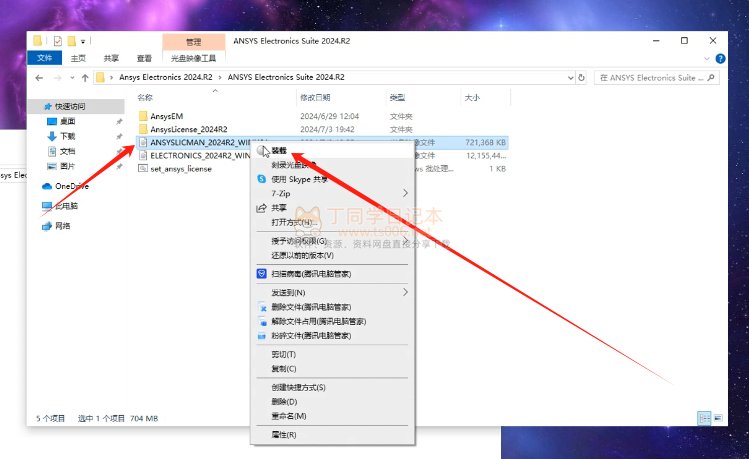Select the AnsysEM folder

(167, 116)
